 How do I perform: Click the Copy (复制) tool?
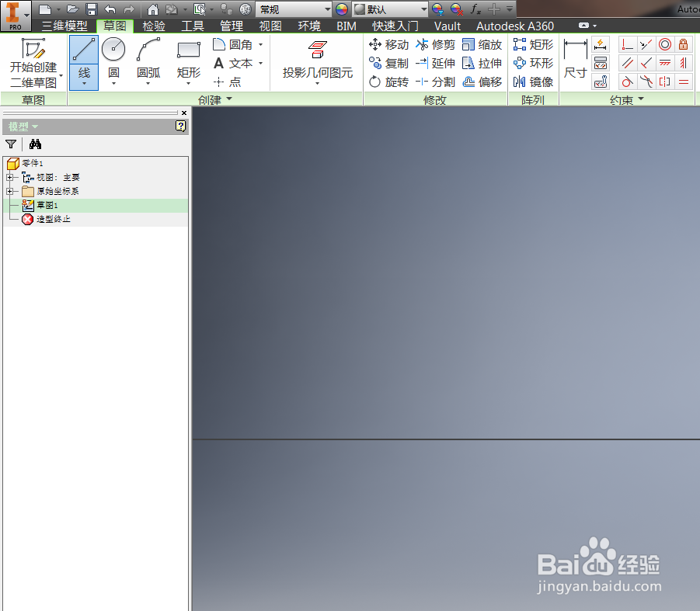tap(388, 64)
